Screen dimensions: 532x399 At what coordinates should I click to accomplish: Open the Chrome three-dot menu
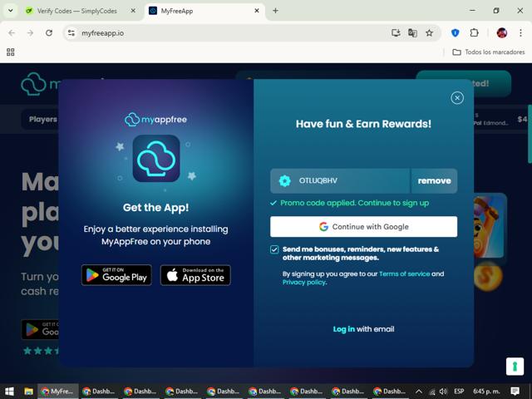click(x=520, y=33)
